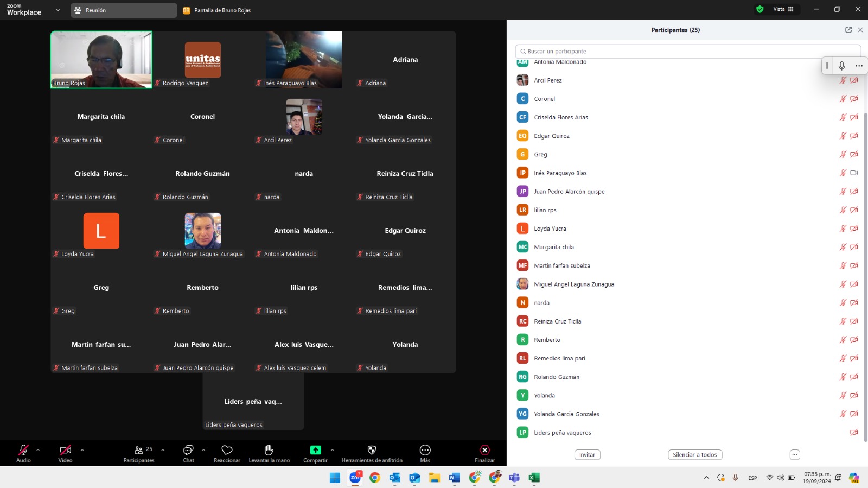Click the Invitar button

[x=587, y=455]
